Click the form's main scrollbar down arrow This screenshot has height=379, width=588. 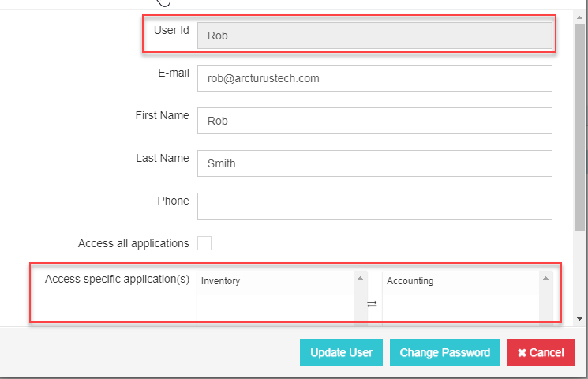tap(580, 318)
